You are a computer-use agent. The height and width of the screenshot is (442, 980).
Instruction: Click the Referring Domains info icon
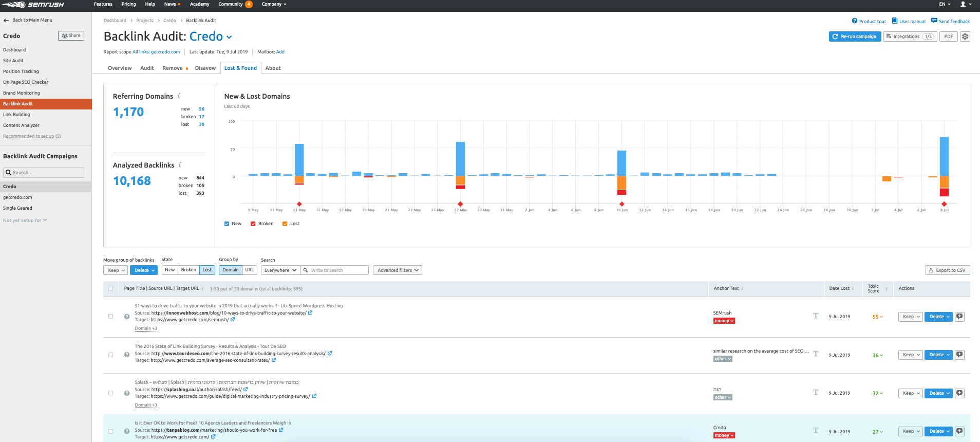click(x=179, y=96)
